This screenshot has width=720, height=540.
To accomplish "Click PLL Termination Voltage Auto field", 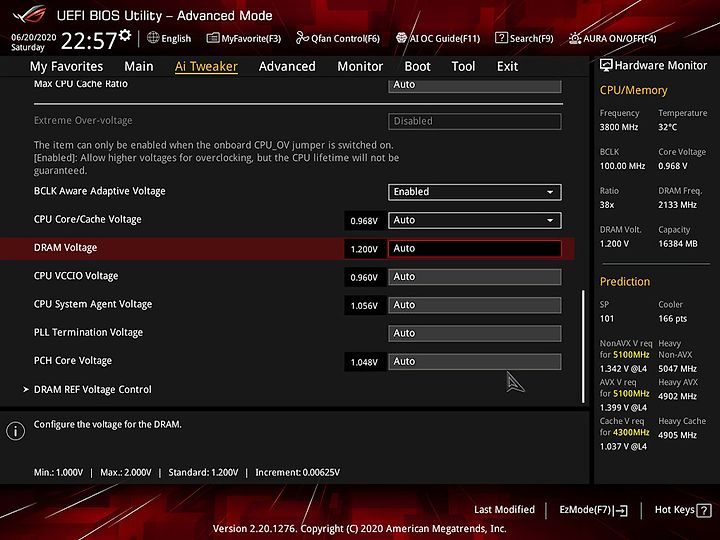I will coord(474,333).
